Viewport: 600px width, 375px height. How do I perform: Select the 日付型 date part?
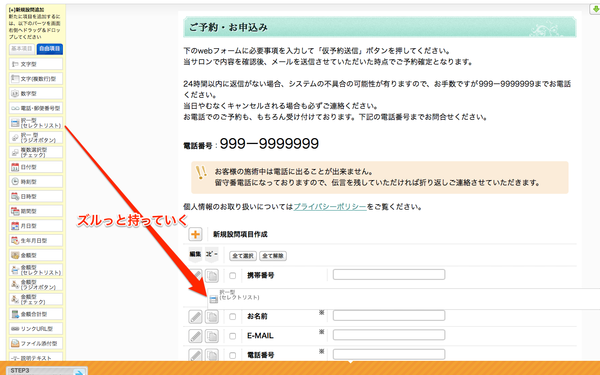(x=36, y=167)
